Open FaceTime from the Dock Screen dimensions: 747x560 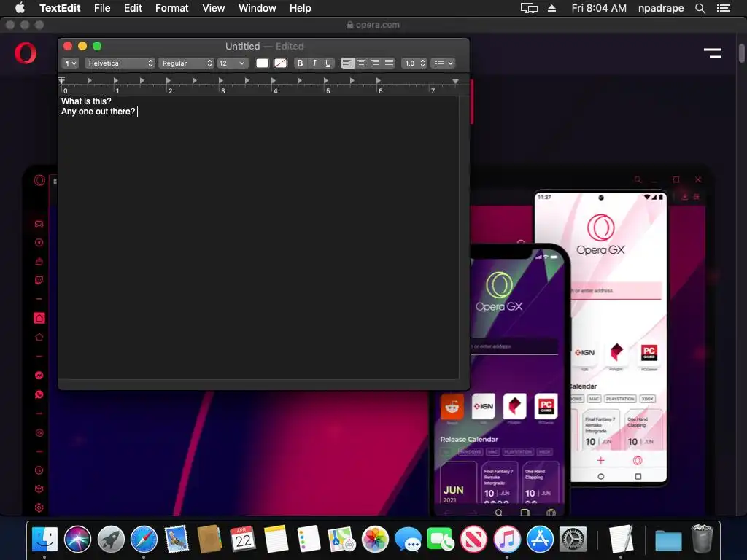tap(441, 539)
